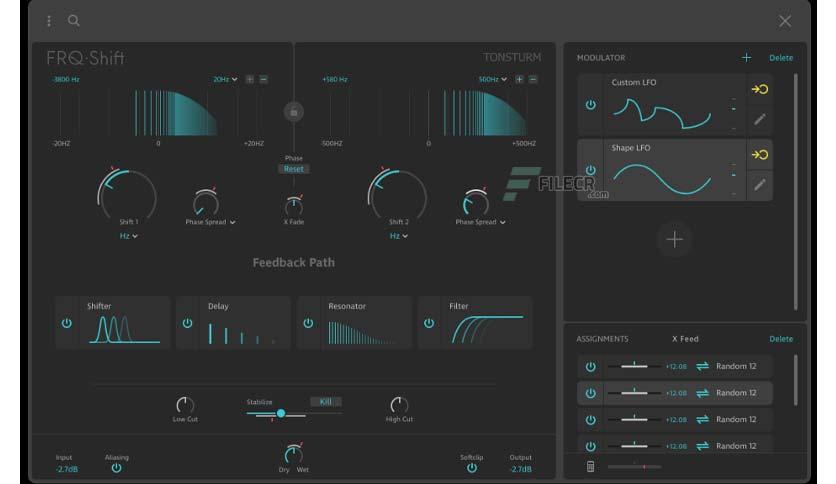Viewport: 836px width, 484px height.
Task: Click the small slider beside the device icon
Action: (x=634, y=467)
